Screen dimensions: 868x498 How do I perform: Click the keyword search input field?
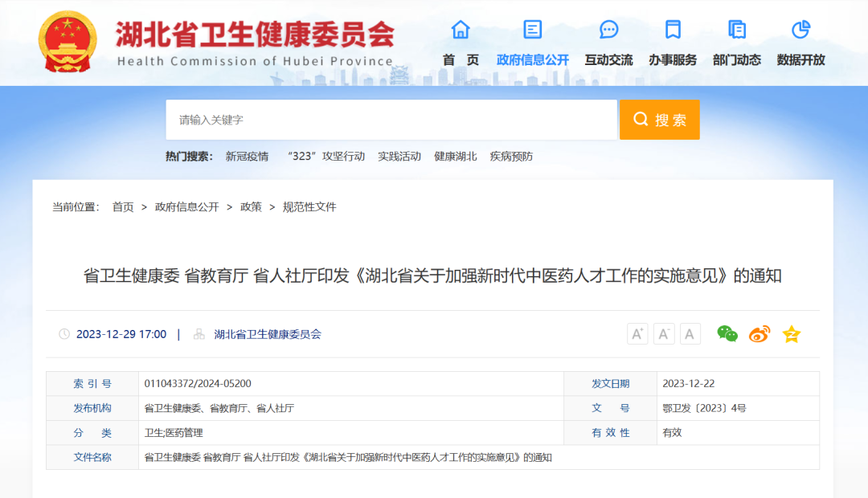tap(391, 120)
